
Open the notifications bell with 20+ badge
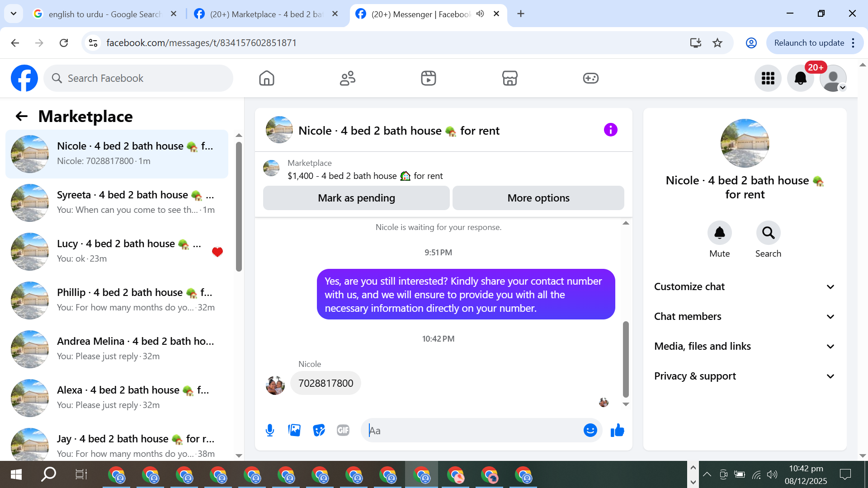[801, 78]
